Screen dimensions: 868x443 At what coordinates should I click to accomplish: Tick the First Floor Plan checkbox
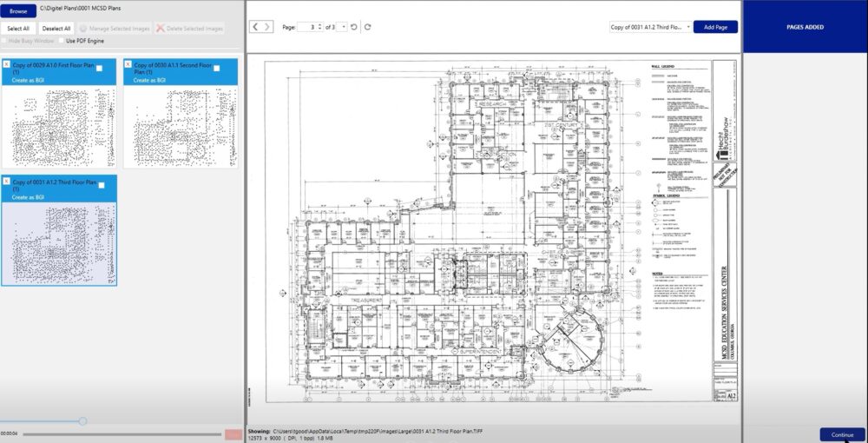click(101, 68)
